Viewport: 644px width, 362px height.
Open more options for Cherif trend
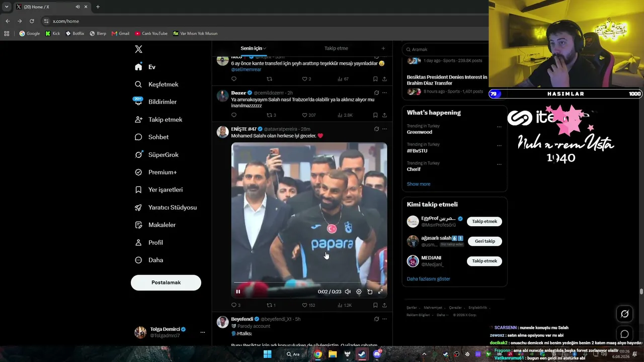click(x=499, y=164)
